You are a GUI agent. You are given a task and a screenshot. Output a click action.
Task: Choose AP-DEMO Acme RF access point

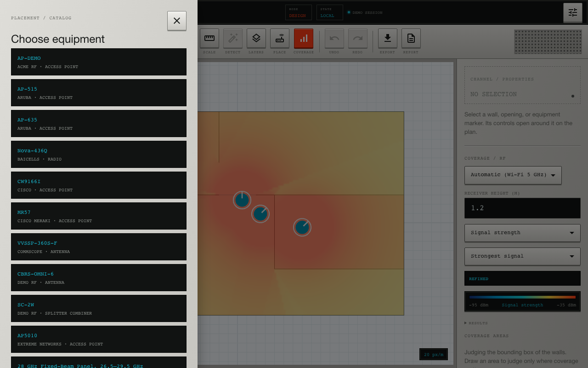99,62
